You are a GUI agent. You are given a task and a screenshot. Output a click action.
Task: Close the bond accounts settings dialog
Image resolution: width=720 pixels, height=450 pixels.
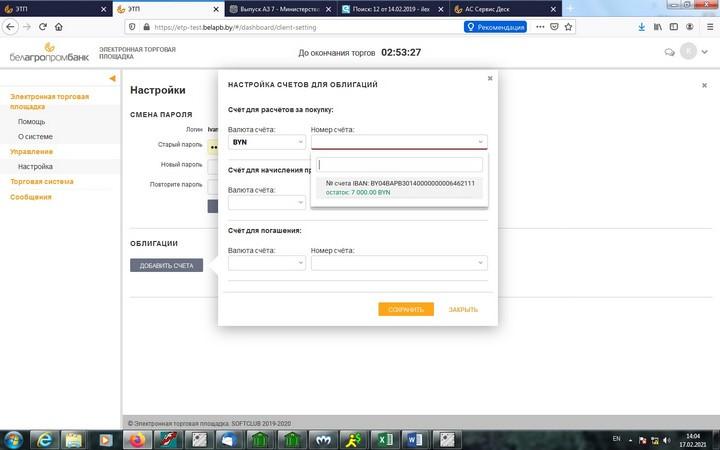[x=490, y=77]
